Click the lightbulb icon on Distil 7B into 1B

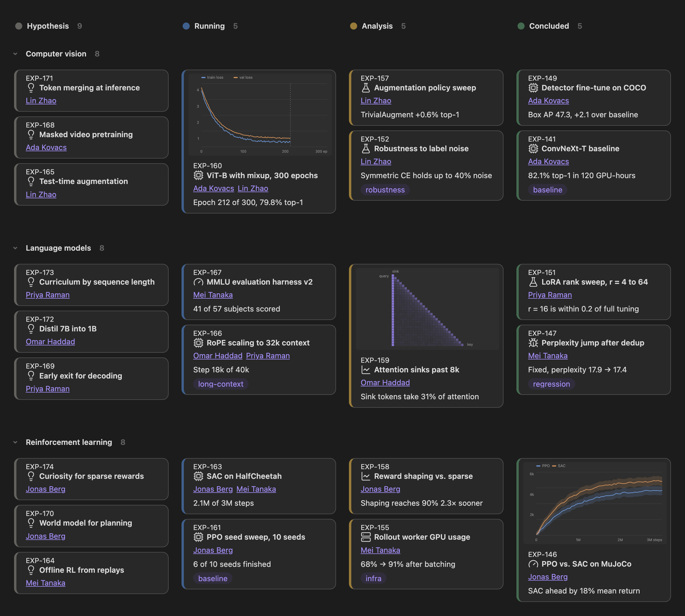coord(31,329)
